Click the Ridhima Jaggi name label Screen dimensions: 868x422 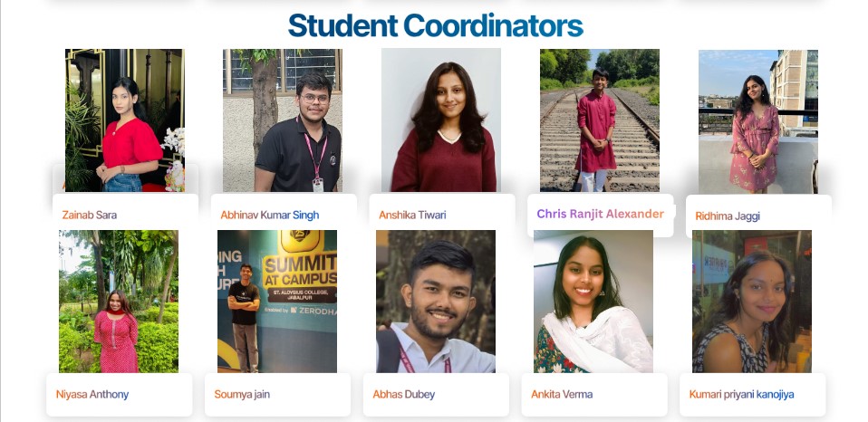point(728,216)
